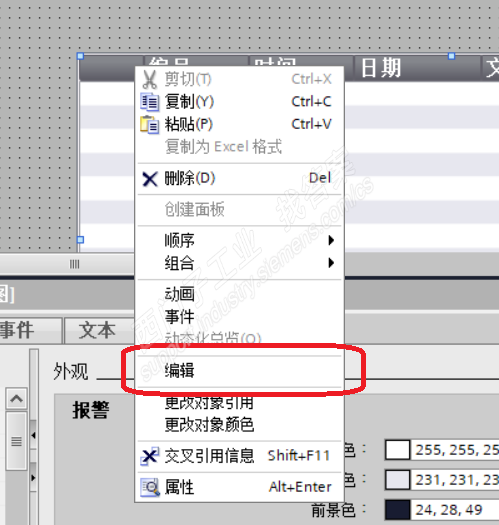Click the delete X icon beside 删除(D)

point(150,179)
